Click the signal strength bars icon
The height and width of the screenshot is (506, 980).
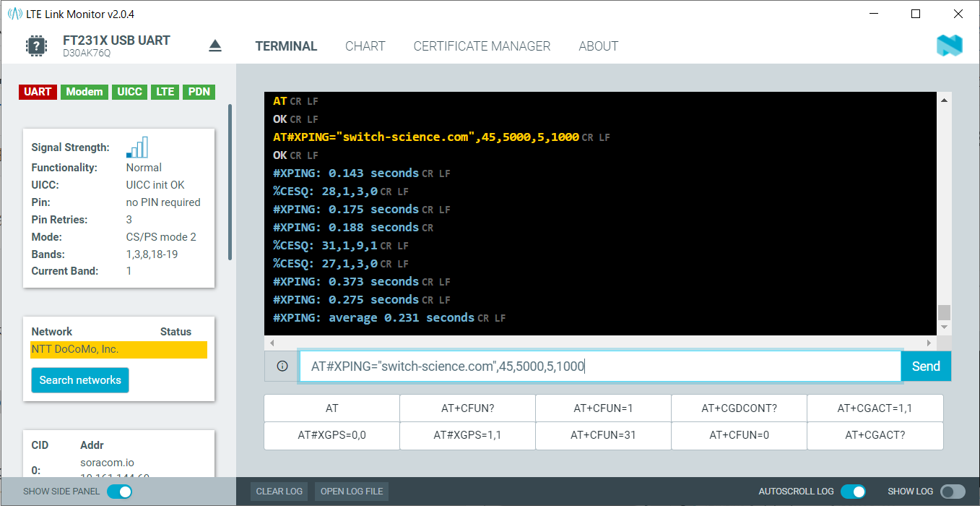pos(137,147)
